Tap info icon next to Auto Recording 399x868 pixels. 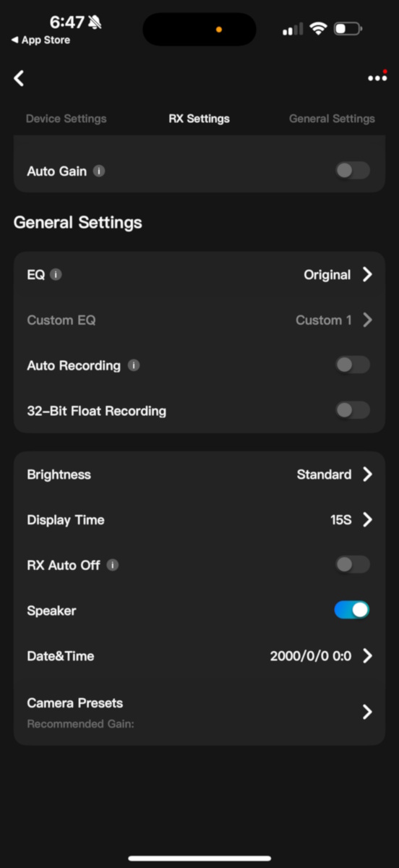click(133, 365)
